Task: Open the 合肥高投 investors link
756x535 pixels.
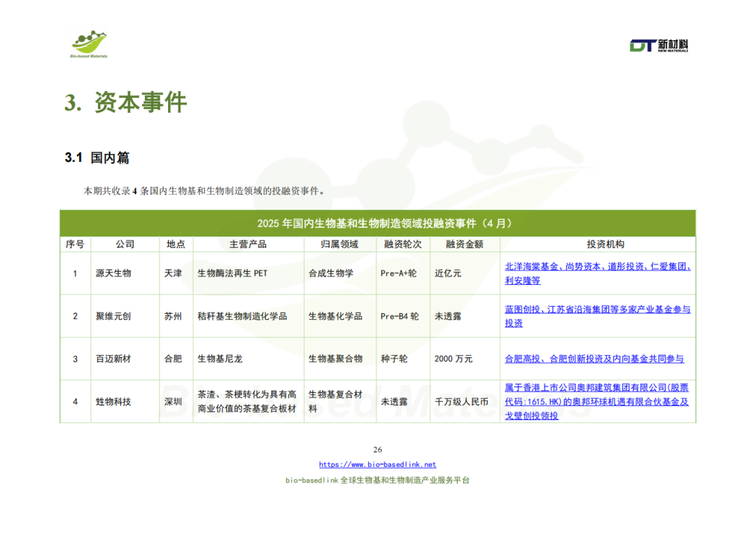Action: tap(594, 359)
